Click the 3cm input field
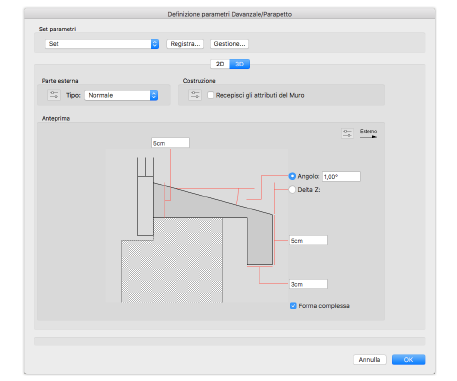457x381 pixels. pos(308,284)
